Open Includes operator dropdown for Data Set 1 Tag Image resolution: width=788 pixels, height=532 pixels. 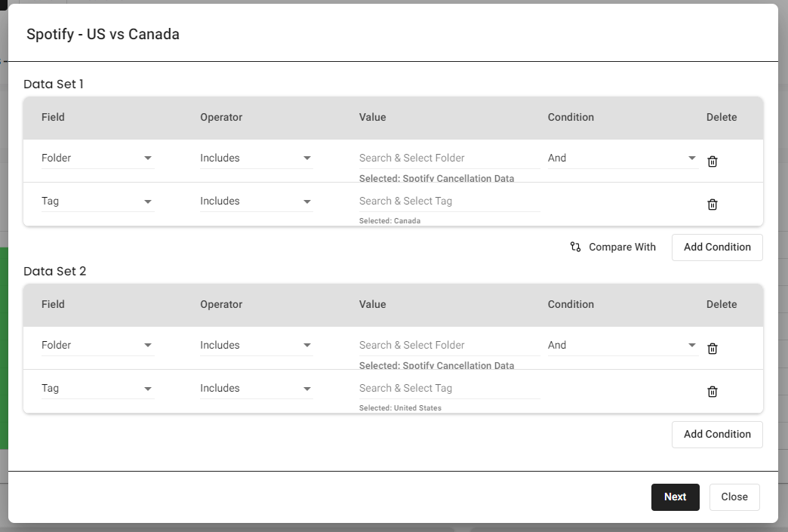point(257,201)
